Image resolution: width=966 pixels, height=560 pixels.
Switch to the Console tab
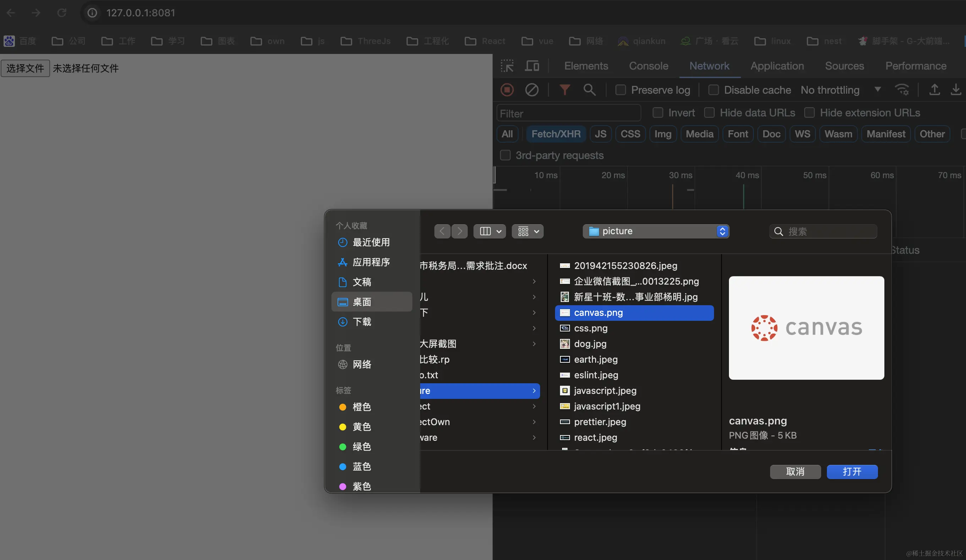coord(649,66)
